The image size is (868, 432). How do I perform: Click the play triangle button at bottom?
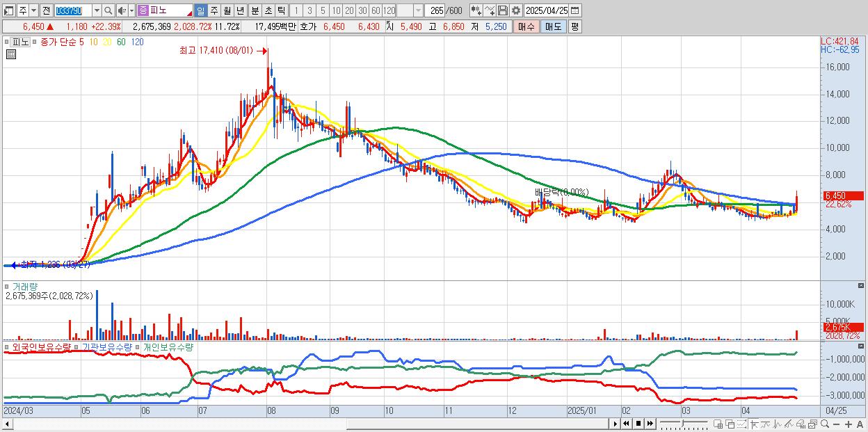[x=615, y=424]
